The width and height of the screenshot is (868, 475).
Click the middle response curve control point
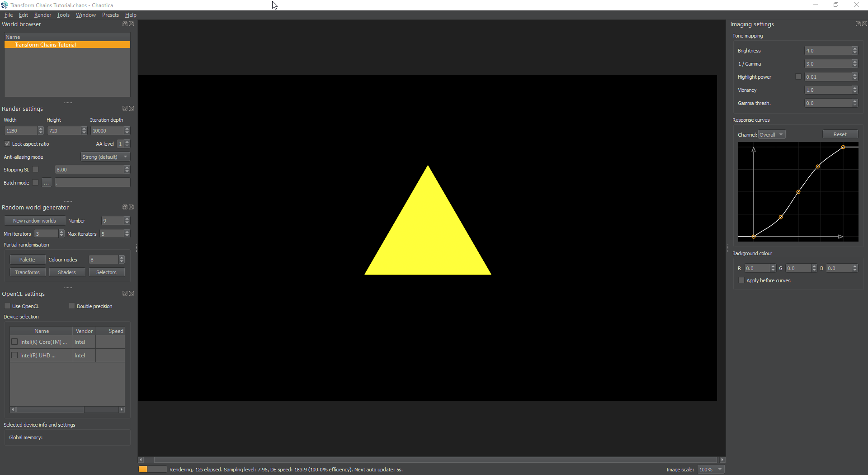tap(798, 192)
